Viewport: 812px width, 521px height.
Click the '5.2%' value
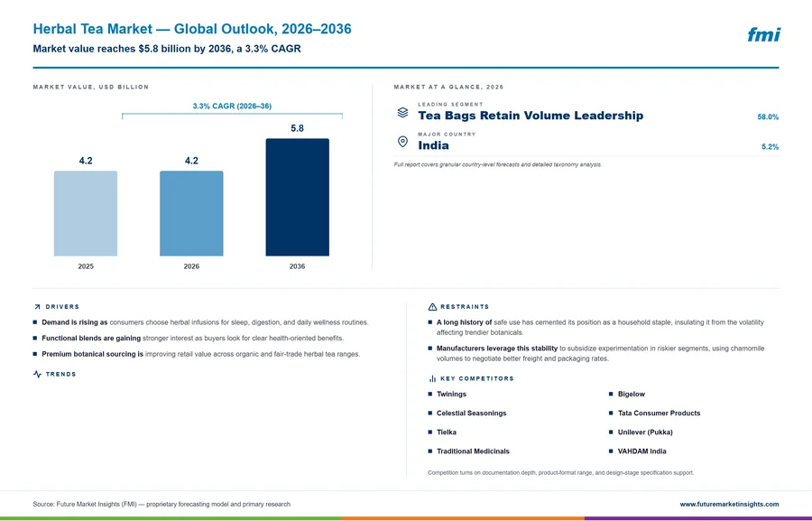tap(770, 146)
